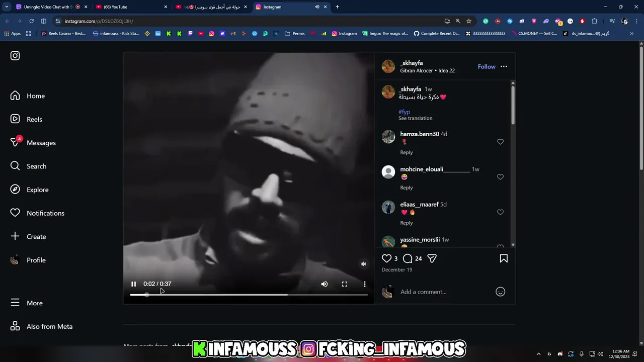Screen dimensions: 644x362
Task: Click the #fyp hashtag
Action: click(404, 112)
